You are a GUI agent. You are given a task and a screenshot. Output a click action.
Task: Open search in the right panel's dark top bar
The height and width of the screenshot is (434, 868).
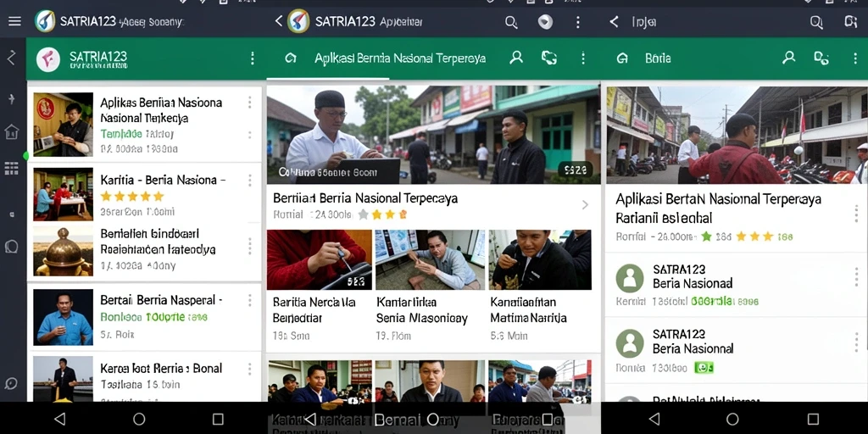pos(816,22)
